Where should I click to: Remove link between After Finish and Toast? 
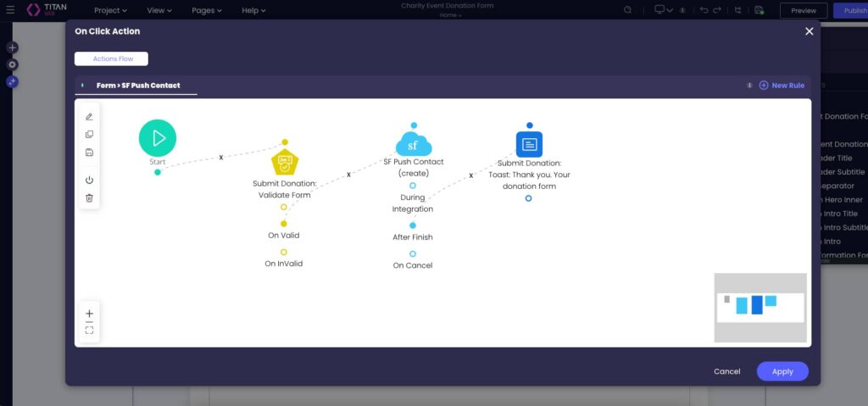471,175
